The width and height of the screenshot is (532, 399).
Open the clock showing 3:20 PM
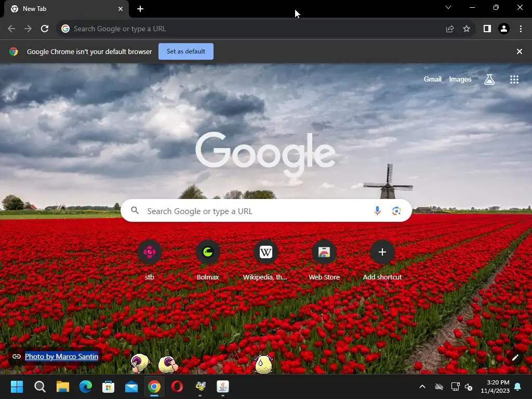[x=495, y=387]
